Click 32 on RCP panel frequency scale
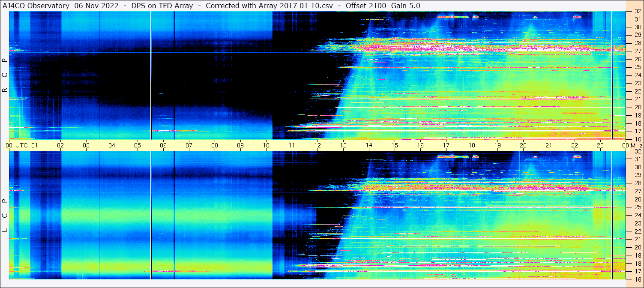Screen dimensions: 644x288 (637, 11)
